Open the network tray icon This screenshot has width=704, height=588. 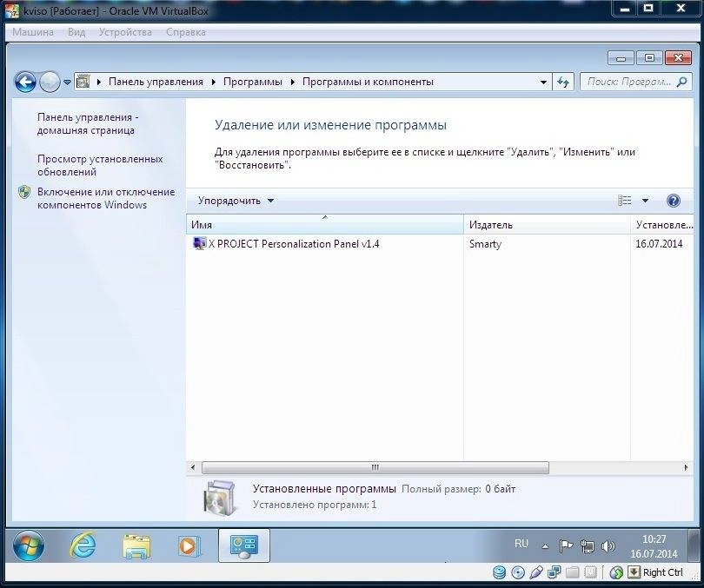tap(588, 545)
